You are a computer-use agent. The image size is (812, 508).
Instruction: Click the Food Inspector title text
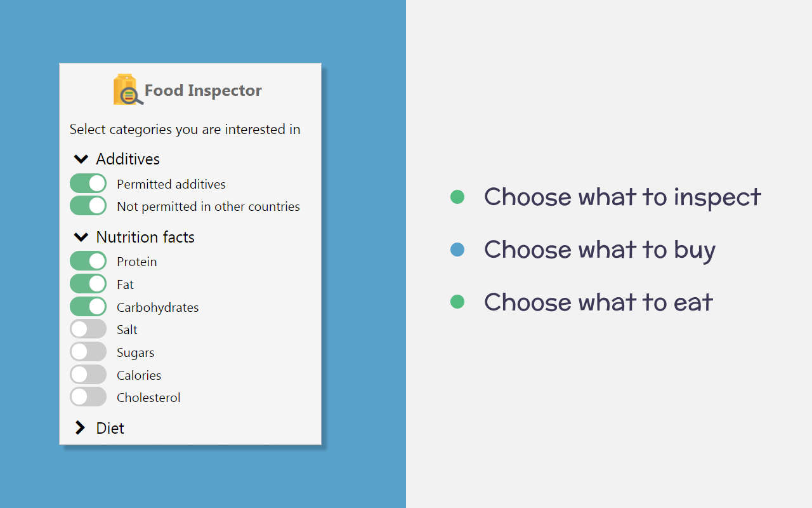203,90
